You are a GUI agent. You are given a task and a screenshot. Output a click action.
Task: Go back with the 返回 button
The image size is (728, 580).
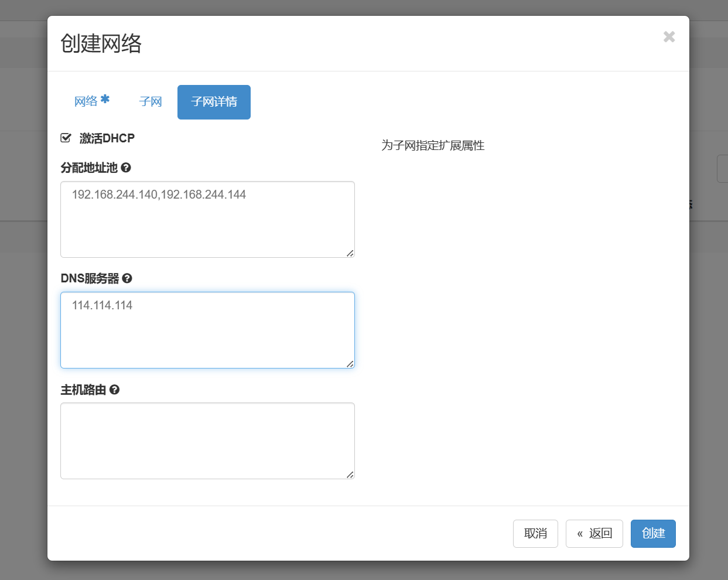(x=594, y=534)
